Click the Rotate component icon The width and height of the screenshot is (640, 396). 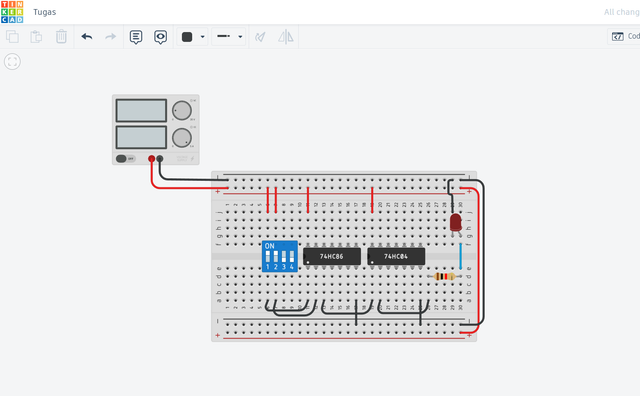tap(260, 37)
